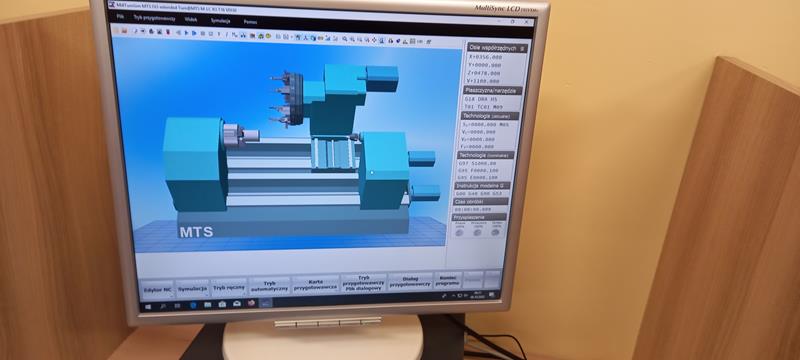Click the 3D view cube toolbar icon
The width and height of the screenshot is (800, 360).
tap(312, 38)
